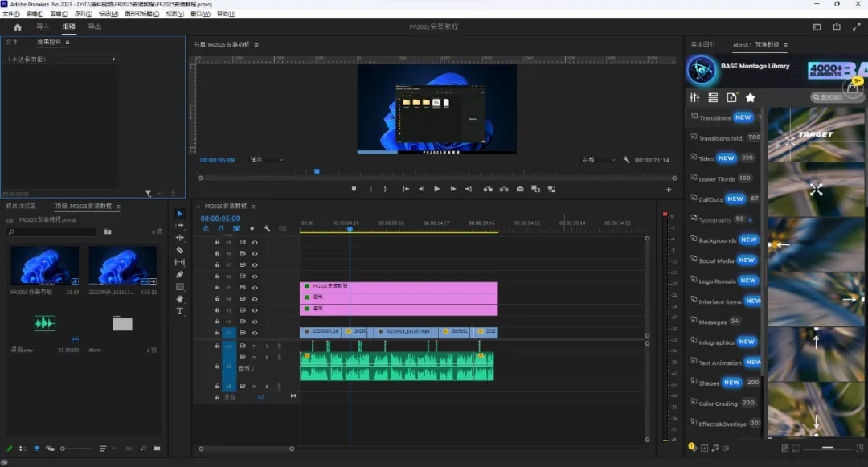Select the Selection arrow tool
The image size is (868, 467).
[x=179, y=214]
